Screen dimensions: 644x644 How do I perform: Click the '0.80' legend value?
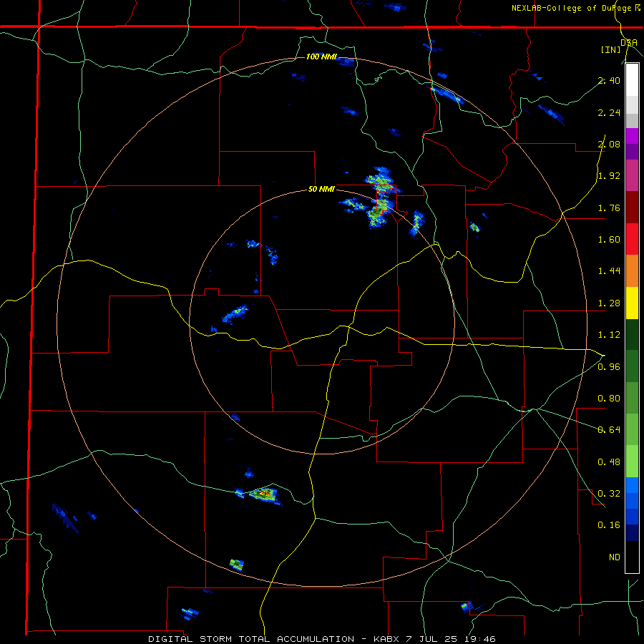609,399
